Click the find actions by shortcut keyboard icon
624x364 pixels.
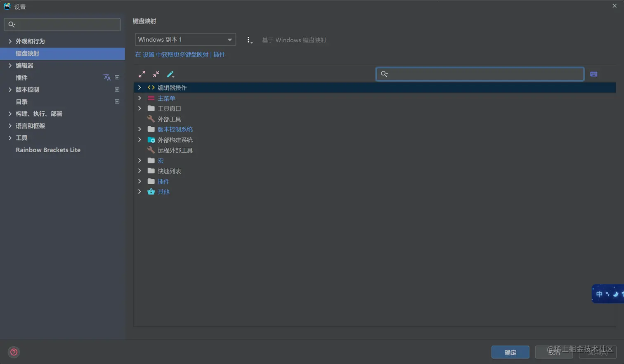594,74
